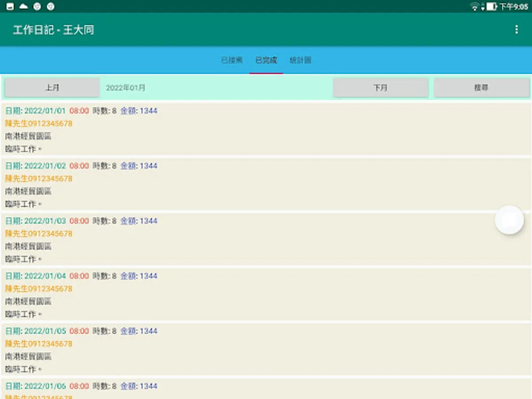Screen dimensions: 532x399
Task: Open the 2022/01/05 work entry
Action: [266, 349]
